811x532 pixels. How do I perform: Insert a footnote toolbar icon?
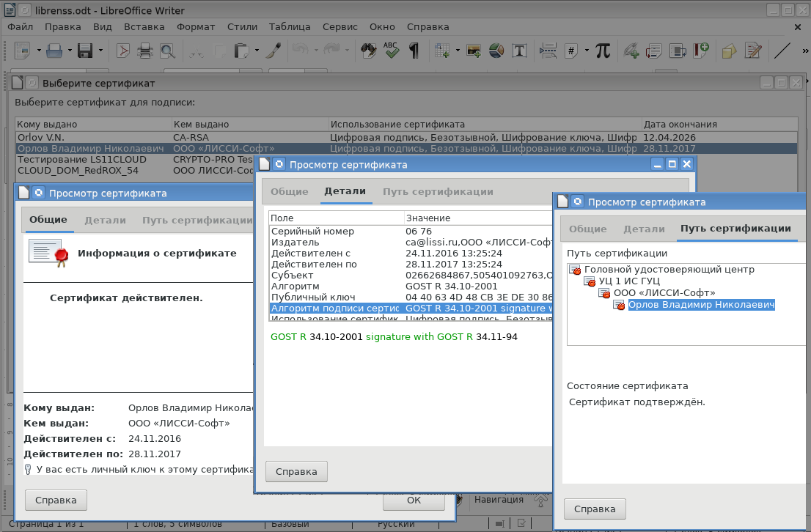point(654,51)
